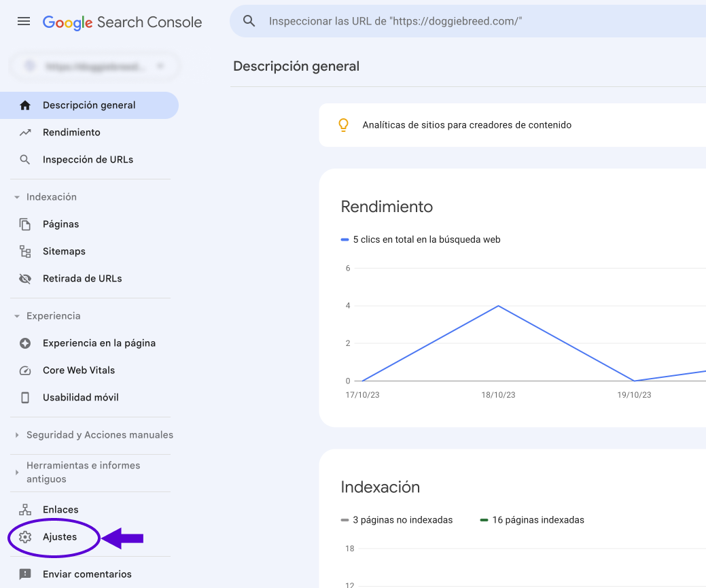The width and height of the screenshot is (706, 588).
Task: Click 3 páginas no indexadas legend
Action: (x=397, y=520)
